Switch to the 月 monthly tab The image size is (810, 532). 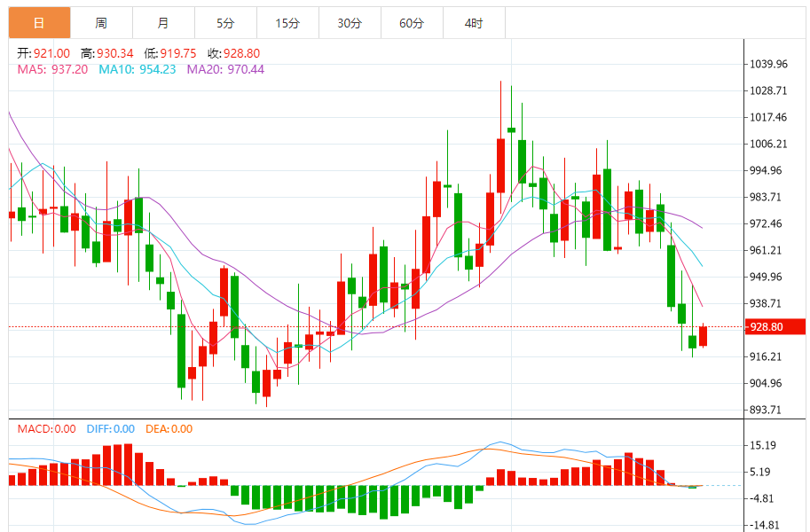point(163,23)
